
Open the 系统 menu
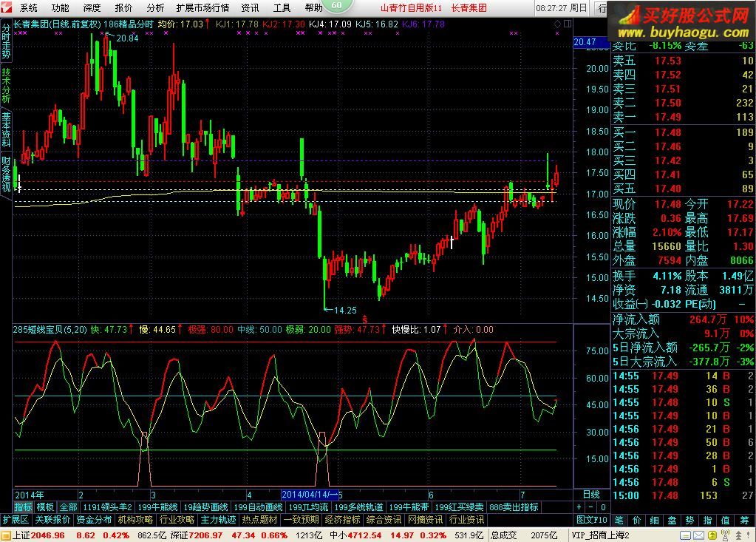pyautogui.click(x=29, y=8)
